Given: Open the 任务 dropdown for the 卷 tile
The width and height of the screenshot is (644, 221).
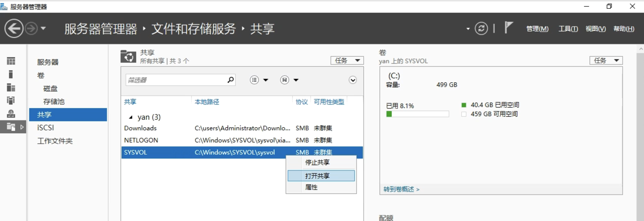Looking at the screenshot, I should pos(606,60).
